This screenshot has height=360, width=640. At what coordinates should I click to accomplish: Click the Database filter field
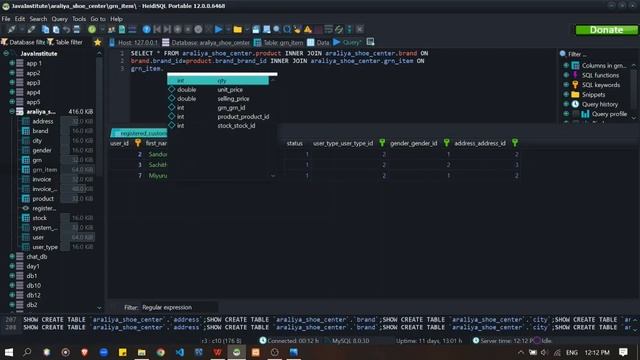click(23, 42)
